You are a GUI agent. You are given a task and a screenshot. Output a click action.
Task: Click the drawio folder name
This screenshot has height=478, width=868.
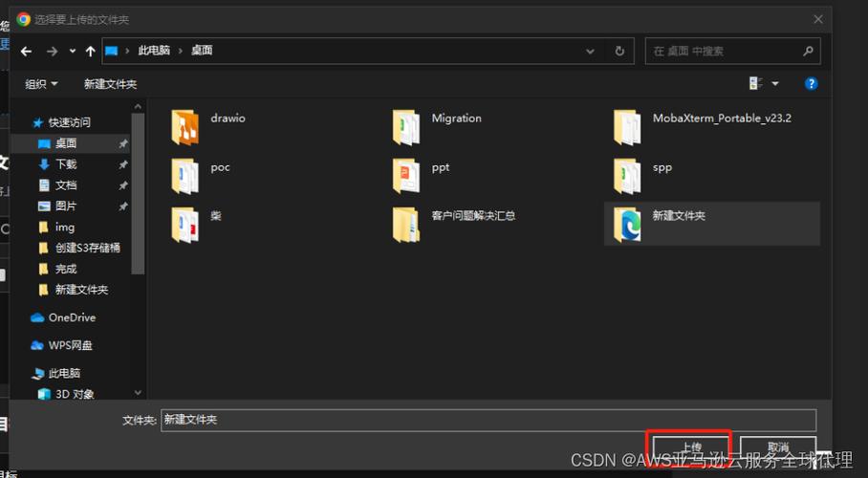[228, 118]
